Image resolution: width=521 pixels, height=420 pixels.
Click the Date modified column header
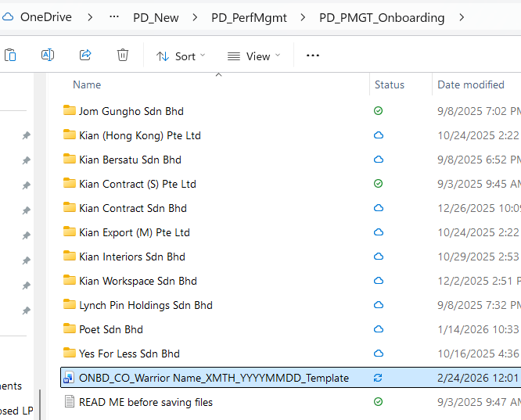[471, 84]
